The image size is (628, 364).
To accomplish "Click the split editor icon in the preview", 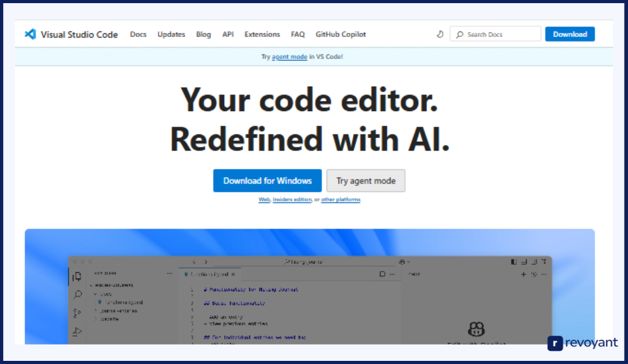I will pyautogui.click(x=382, y=274).
